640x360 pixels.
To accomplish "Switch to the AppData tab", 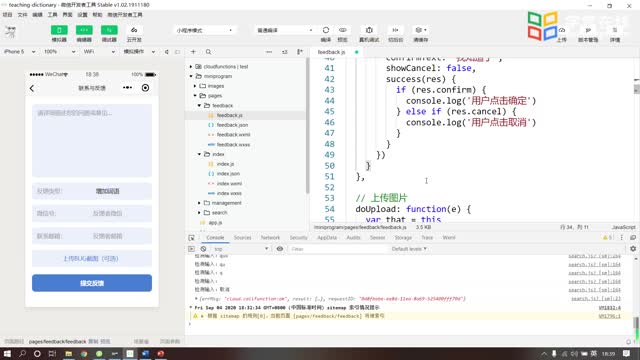I will point(327,238).
